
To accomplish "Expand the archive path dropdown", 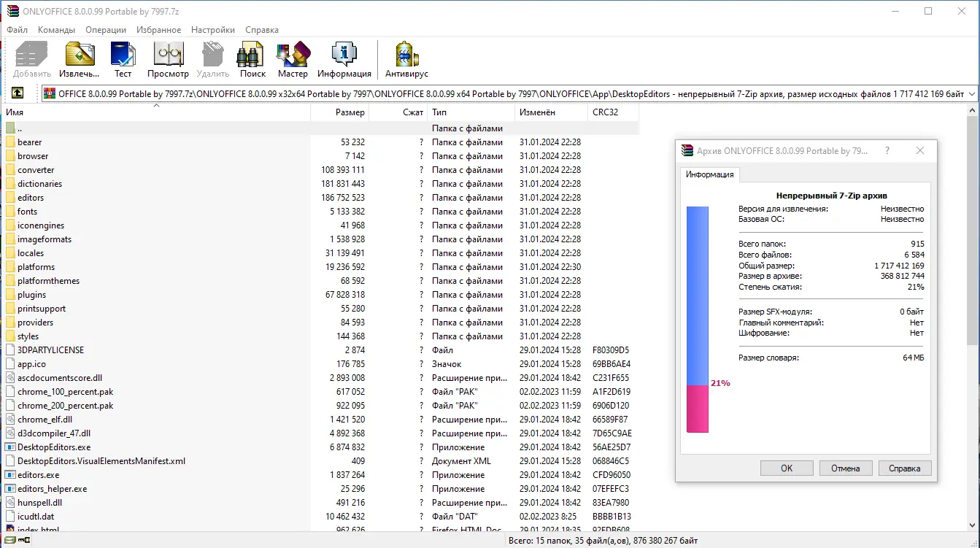I will (x=971, y=93).
